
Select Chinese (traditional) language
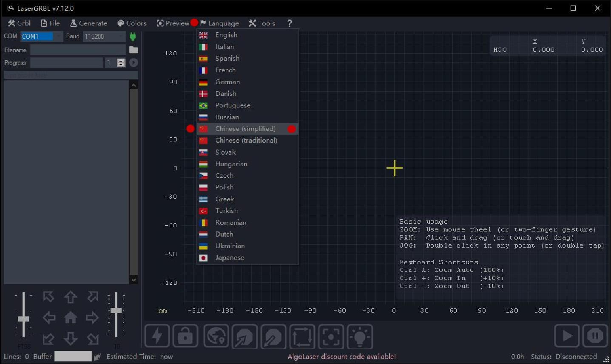point(247,141)
